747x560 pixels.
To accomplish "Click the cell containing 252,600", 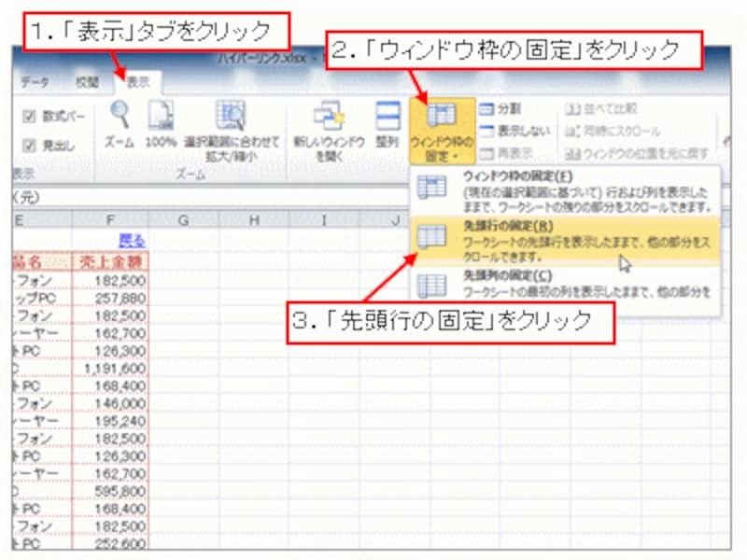I will coord(110,543).
